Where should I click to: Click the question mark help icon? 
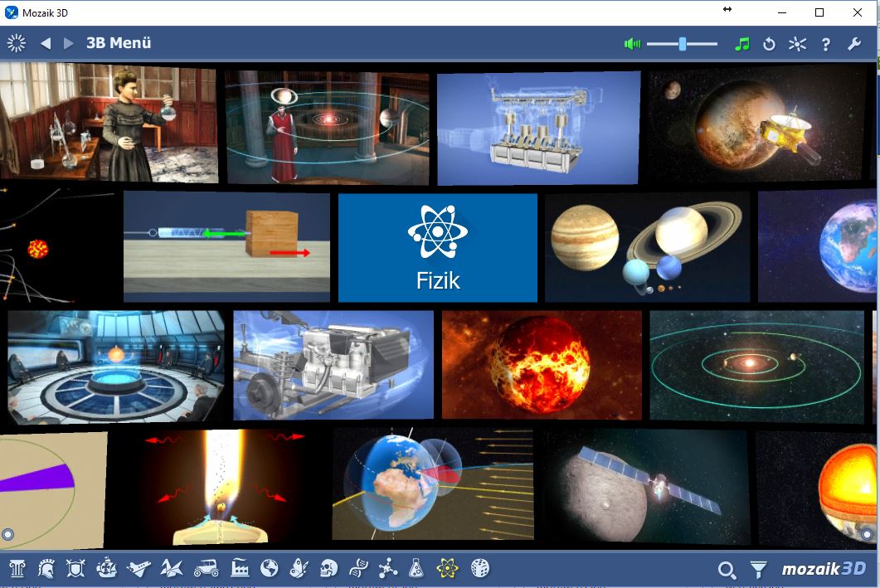pos(825,44)
